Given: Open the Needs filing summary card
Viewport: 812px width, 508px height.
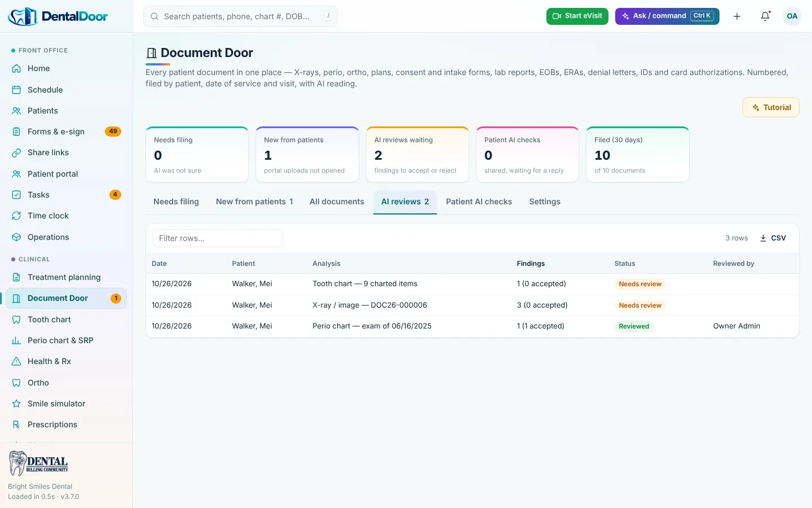Looking at the screenshot, I should pyautogui.click(x=197, y=155).
